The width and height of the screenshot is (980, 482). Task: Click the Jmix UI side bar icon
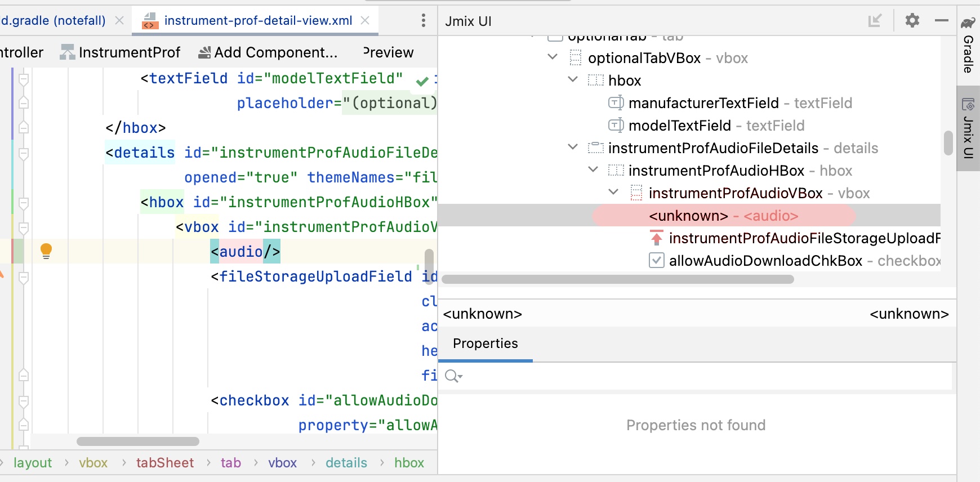point(968,104)
